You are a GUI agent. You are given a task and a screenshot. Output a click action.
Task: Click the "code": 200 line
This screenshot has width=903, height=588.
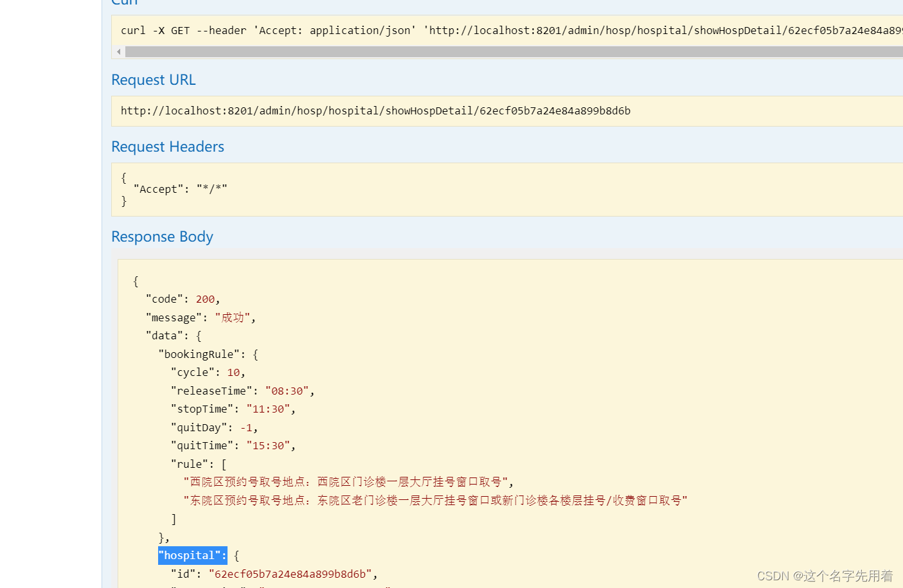coord(183,299)
